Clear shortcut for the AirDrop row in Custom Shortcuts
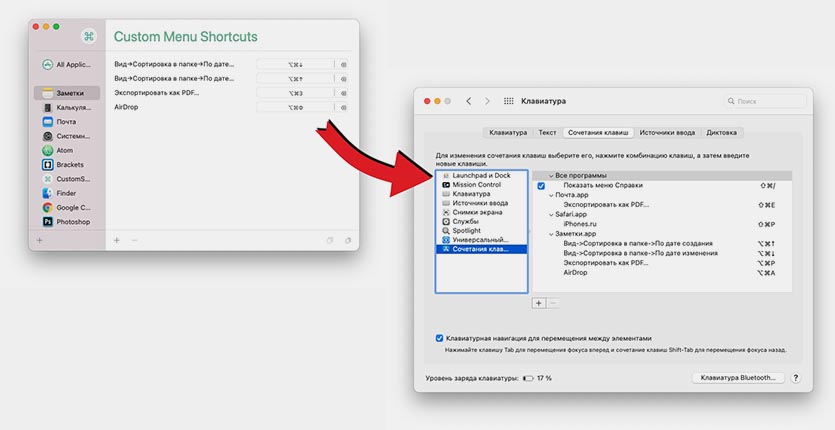 [x=343, y=107]
